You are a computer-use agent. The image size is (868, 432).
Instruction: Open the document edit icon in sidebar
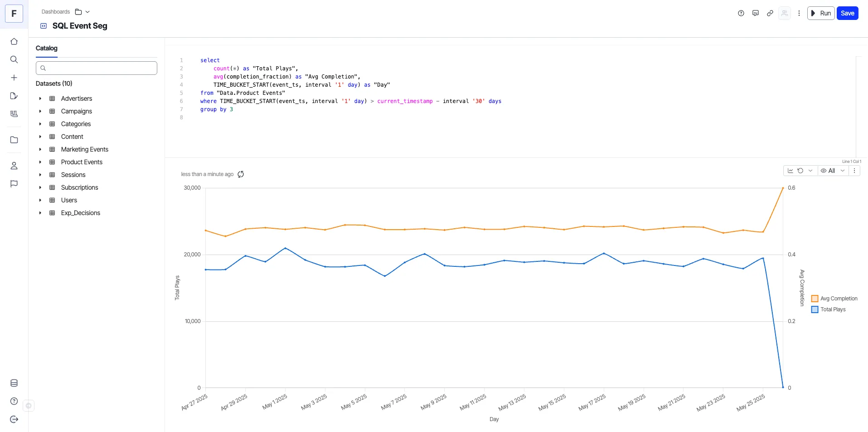point(14,96)
